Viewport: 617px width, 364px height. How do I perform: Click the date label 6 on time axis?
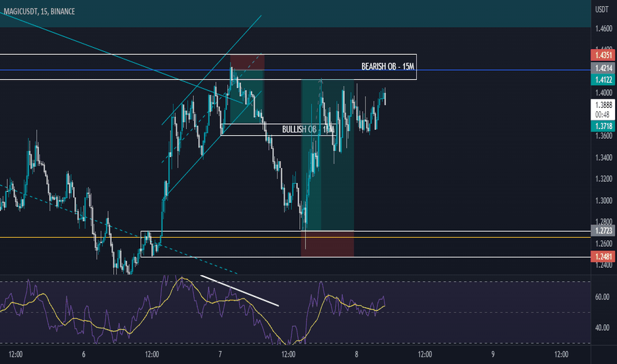click(83, 354)
